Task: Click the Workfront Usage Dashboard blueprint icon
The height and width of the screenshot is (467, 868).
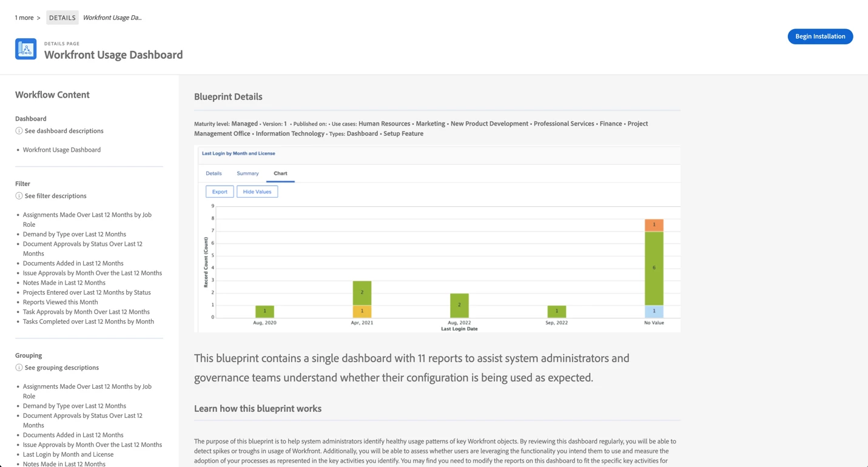Action: coord(25,49)
